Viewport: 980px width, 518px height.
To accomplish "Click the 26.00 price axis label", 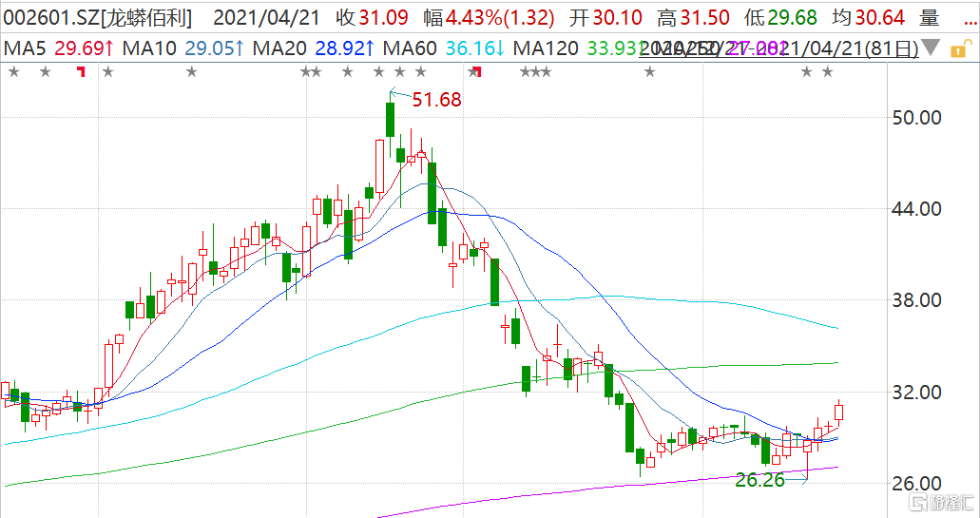I will (916, 483).
